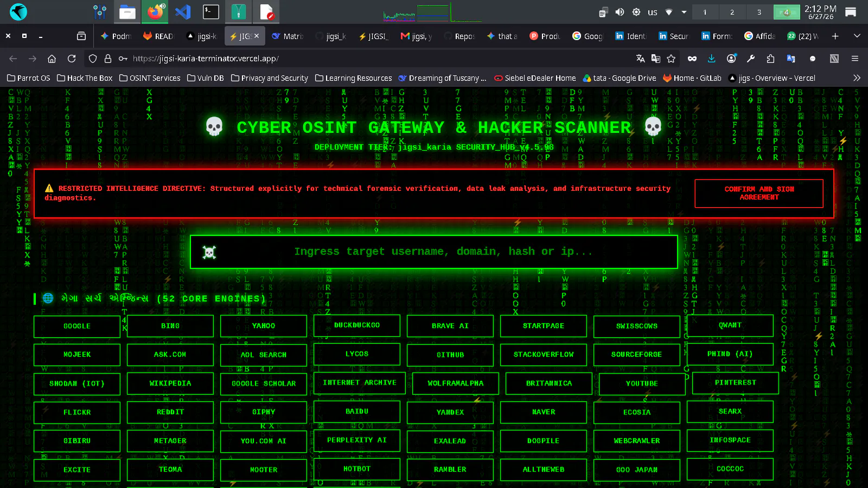Click the Ingress target search field
Screen dimensions: 868x488
click(x=434, y=252)
